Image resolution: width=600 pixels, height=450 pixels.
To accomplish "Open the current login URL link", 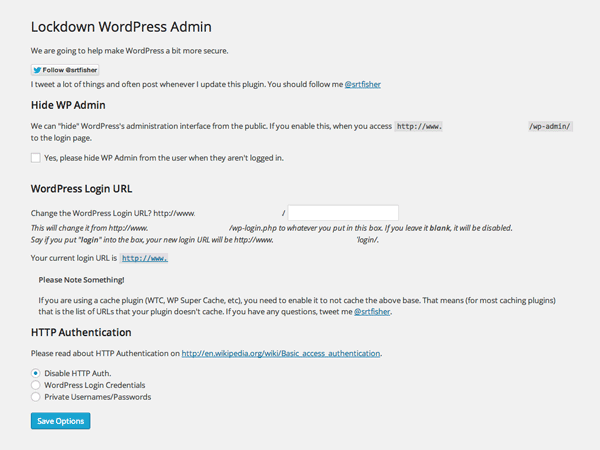I will tap(144, 258).
